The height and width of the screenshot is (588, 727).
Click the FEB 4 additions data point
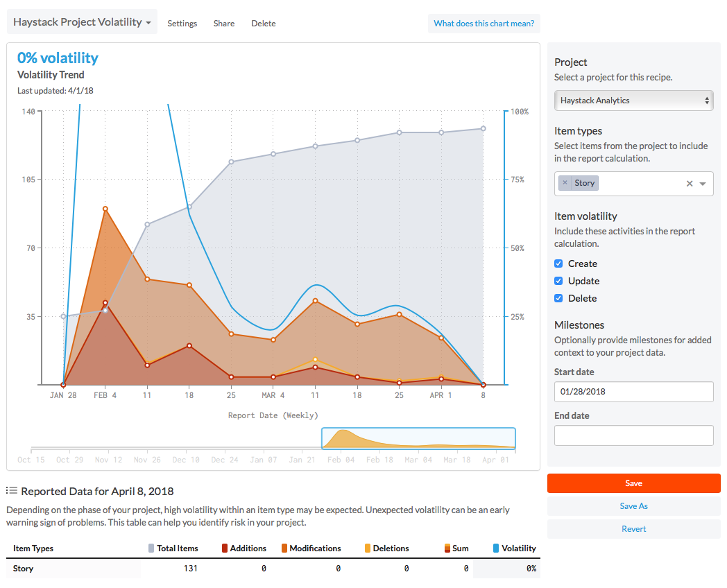pos(105,302)
